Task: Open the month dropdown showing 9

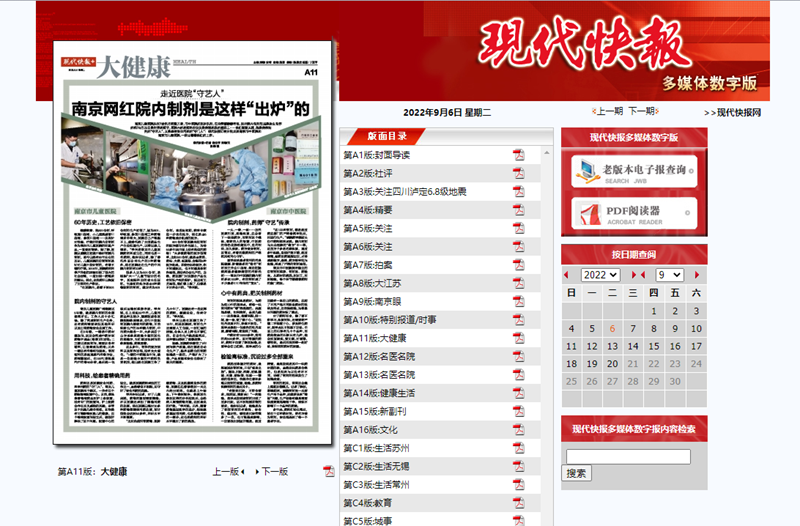Action: click(669, 275)
